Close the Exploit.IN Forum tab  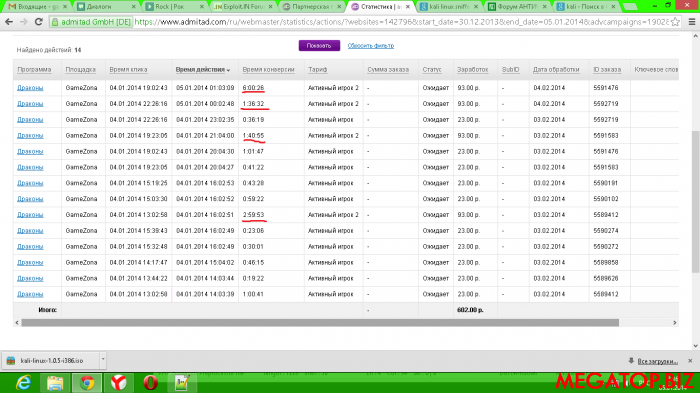pyautogui.click(x=271, y=7)
